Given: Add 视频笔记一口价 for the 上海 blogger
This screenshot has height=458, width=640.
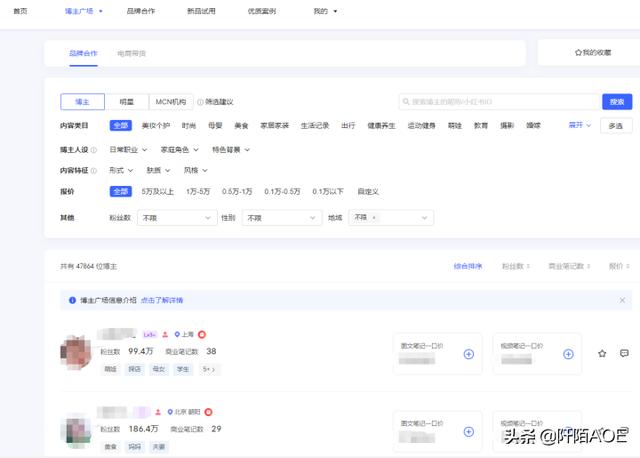Looking at the screenshot, I should (x=568, y=354).
